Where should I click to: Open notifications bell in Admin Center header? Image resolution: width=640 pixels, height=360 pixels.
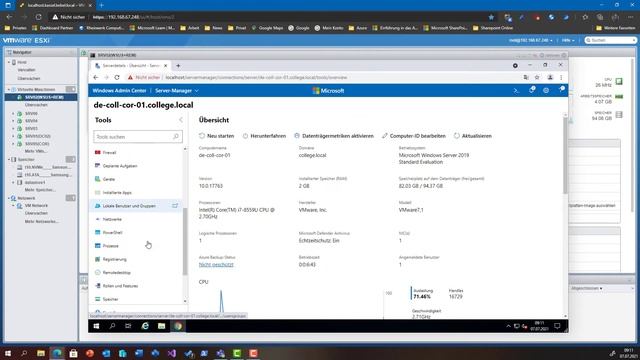532,90
